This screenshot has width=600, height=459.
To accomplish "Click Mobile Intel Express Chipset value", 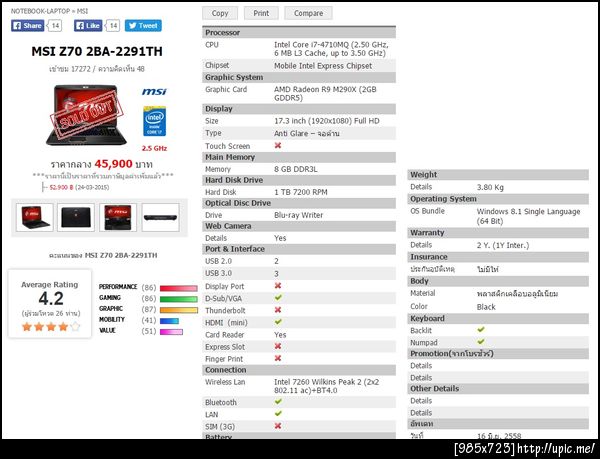I will pos(323,66).
